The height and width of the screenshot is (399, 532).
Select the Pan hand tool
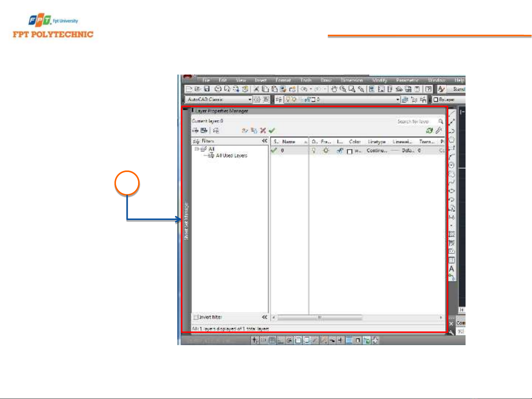[334, 89]
